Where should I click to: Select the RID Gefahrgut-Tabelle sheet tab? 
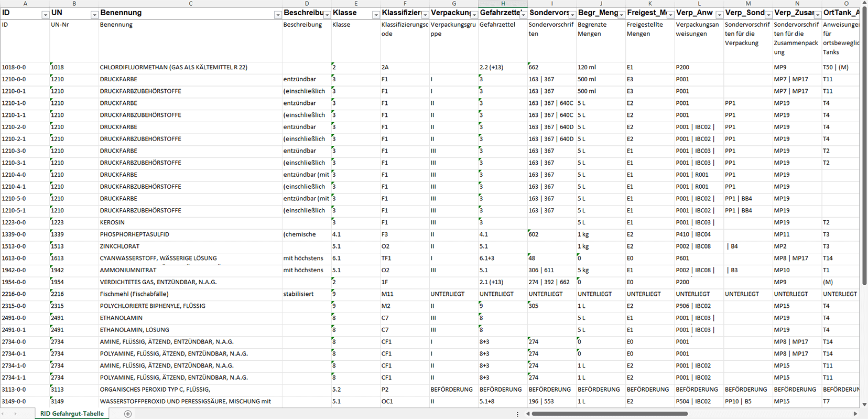point(72,414)
